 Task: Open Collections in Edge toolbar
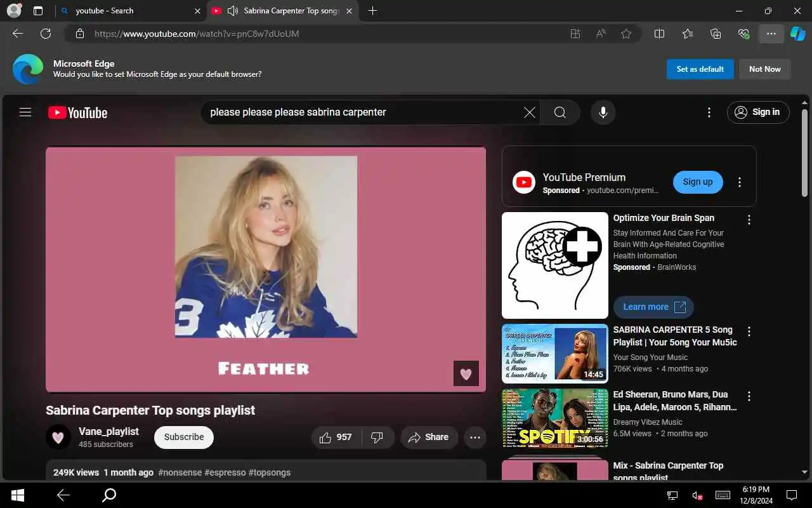tap(716, 34)
